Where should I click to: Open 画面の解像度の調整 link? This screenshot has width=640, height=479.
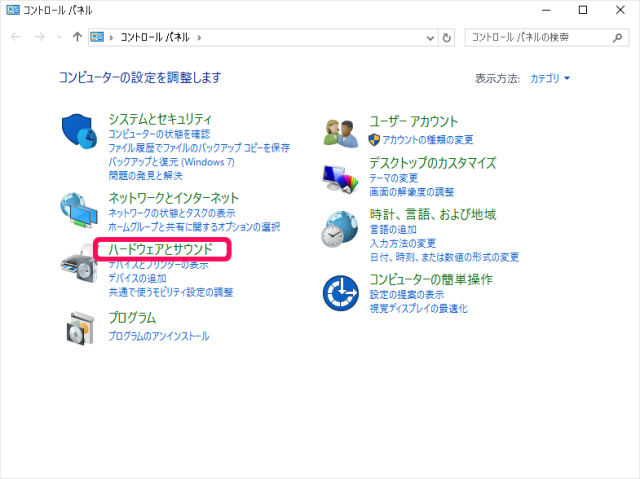pyautogui.click(x=411, y=192)
